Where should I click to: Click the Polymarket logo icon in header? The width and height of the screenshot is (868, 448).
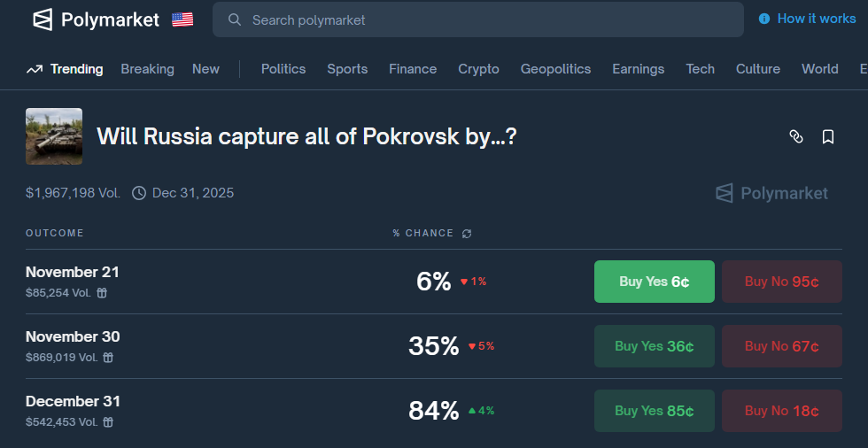coord(43,19)
